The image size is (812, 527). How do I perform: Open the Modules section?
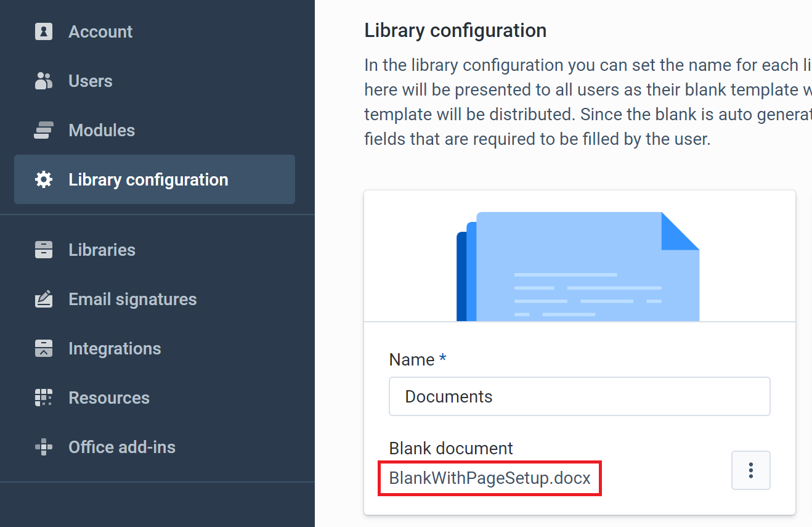click(x=101, y=130)
